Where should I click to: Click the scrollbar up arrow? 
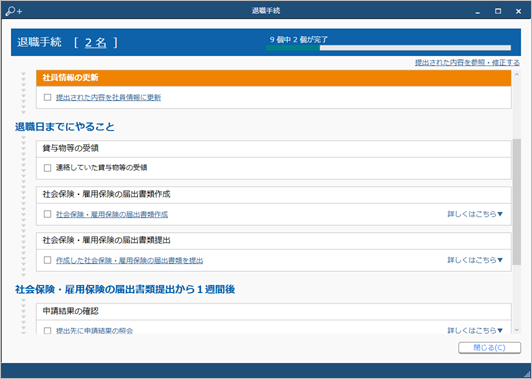[x=516, y=74]
